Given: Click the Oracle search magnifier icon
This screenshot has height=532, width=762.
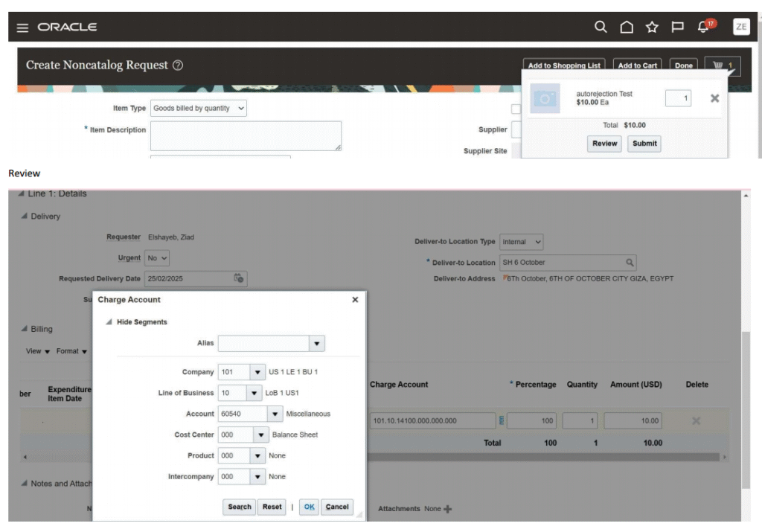Looking at the screenshot, I should tap(601, 27).
